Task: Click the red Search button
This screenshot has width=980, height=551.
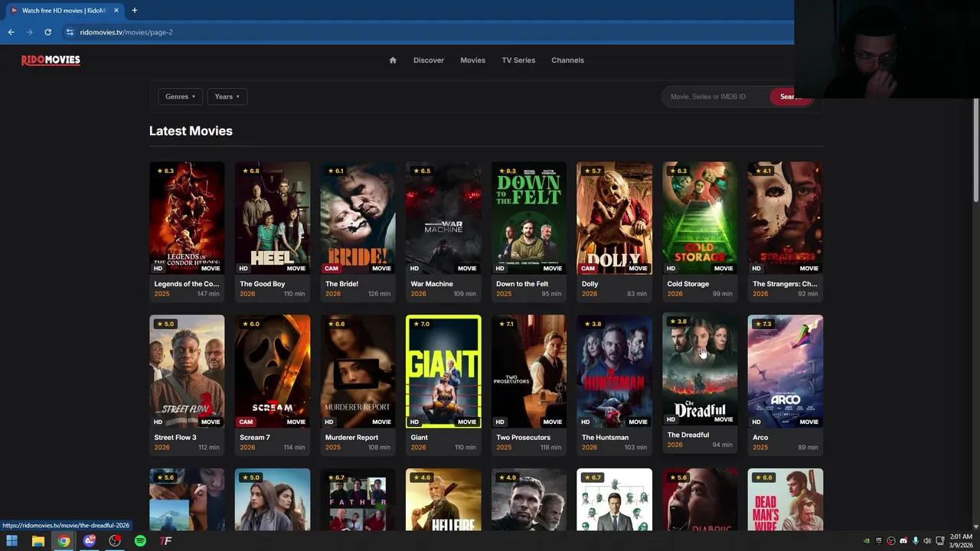Action: tap(790, 96)
